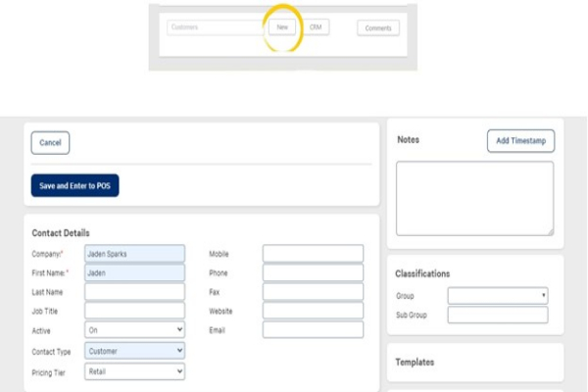The height and width of the screenshot is (392, 588).
Task: Click the Customers search field
Action: pyautogui.click(x=215, y=27)
